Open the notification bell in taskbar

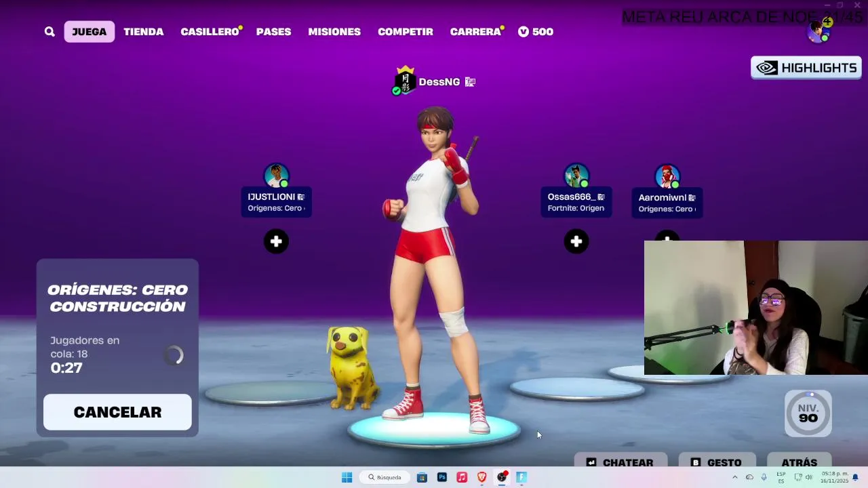(855, 477)
